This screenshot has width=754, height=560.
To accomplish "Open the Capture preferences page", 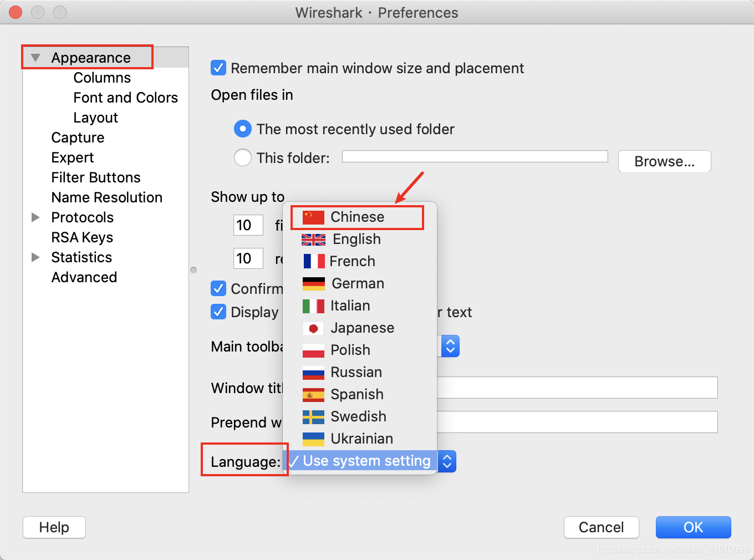I will pyautogui.click(x=78, y=138).
